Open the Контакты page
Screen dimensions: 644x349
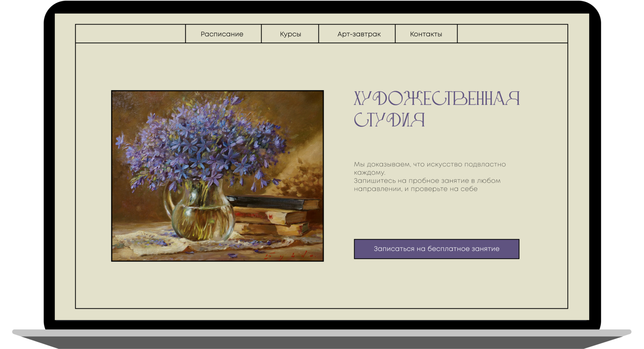426,34
